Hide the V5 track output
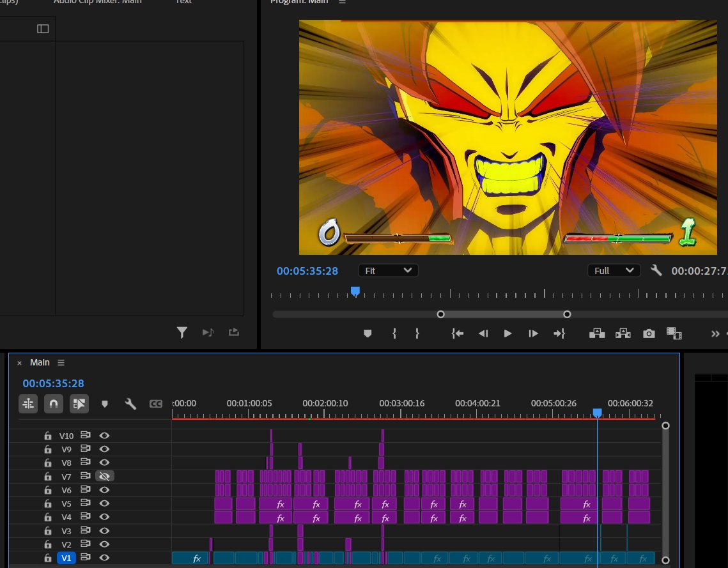The image size is (728, 568). 104,503
